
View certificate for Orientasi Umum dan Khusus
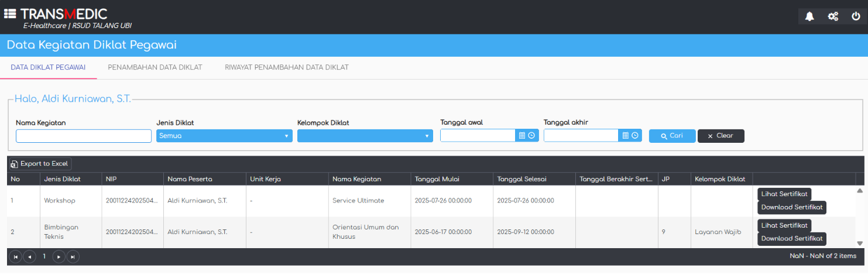[x=784, y=225]
